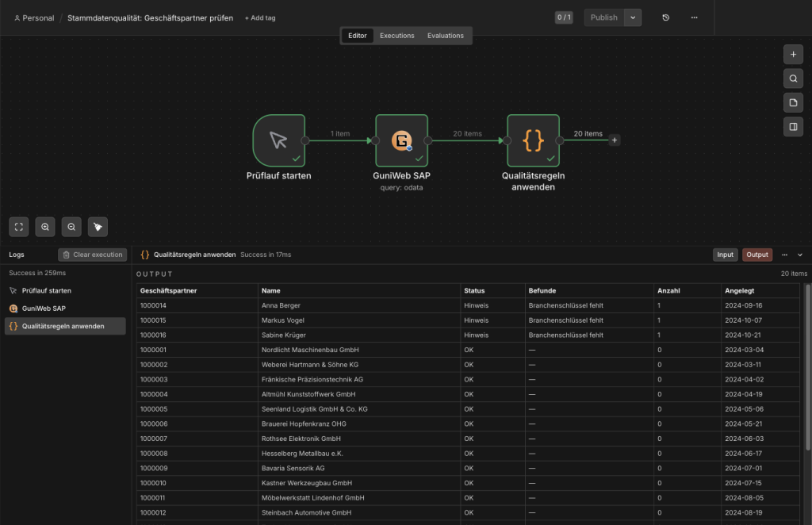The width and height of the screenshot is (812, 525).
Task: Switch to the Editor tab
Action: coord(358,36)
